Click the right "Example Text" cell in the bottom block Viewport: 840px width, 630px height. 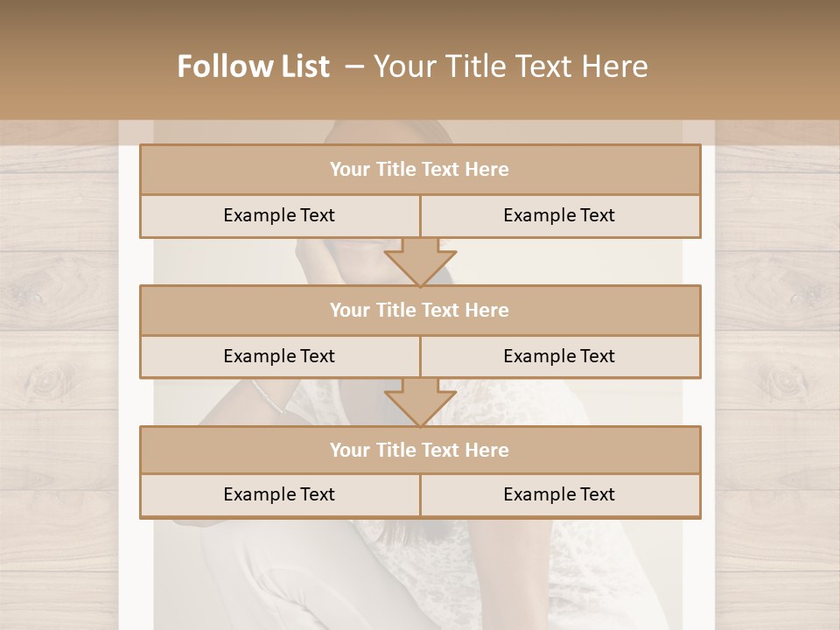coord(559,494)
